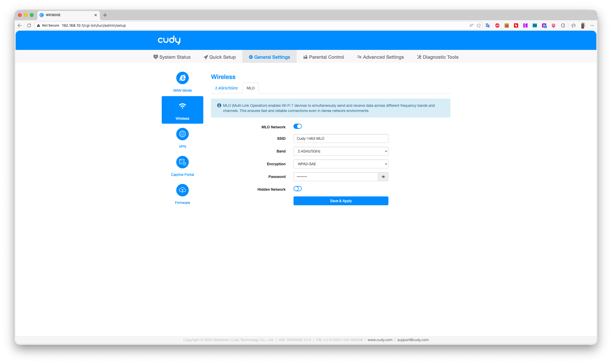This screenshot has height=364, width=612.
Task: Open the WAN Mode sidebar icon
Action: pyautogui.click(x=182, y=78)
